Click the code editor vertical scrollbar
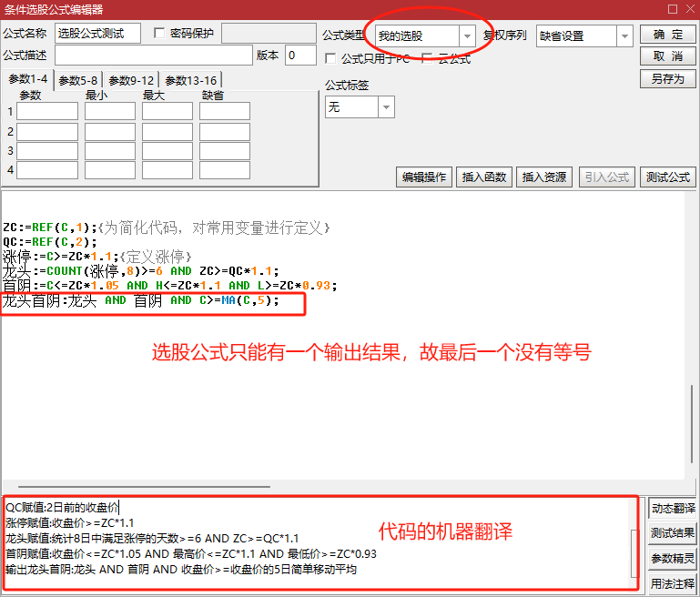 coord(692,424)
